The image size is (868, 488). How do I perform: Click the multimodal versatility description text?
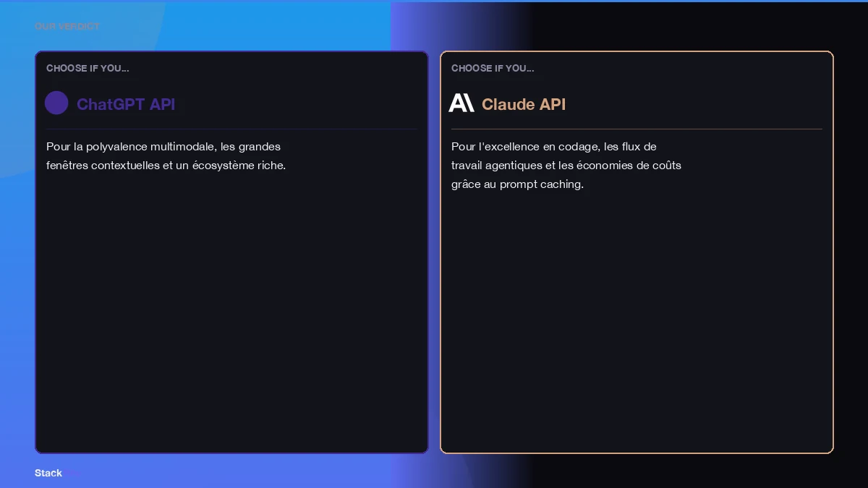(x=166, y=155)
